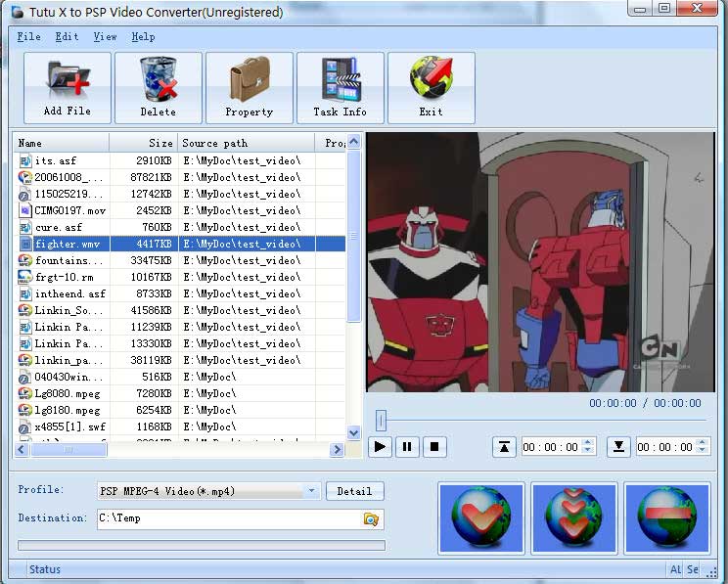
Task: Pause the preview video
Action: 407,447
